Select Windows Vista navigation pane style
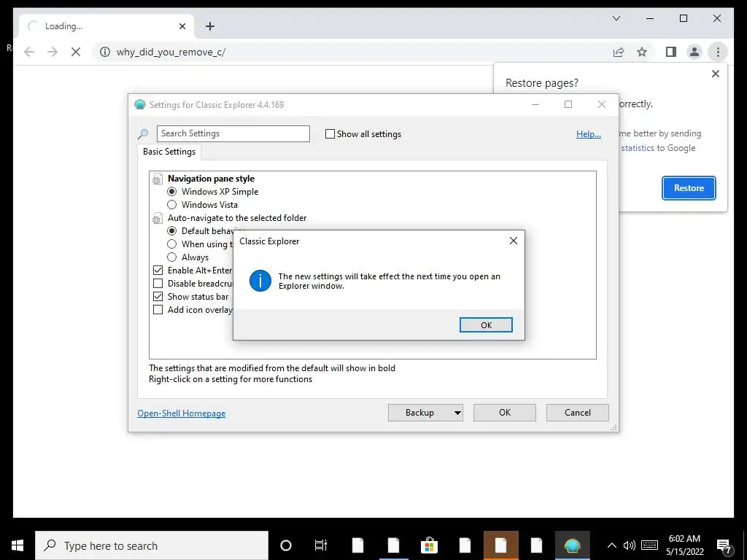The width and height of the screenshot is (747, 560). click(172, 205)
